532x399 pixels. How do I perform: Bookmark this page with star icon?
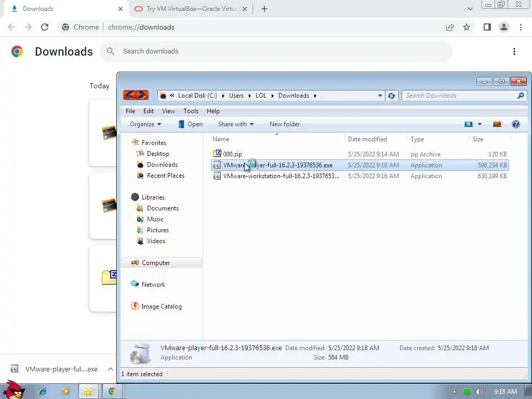tap(467, 27)
